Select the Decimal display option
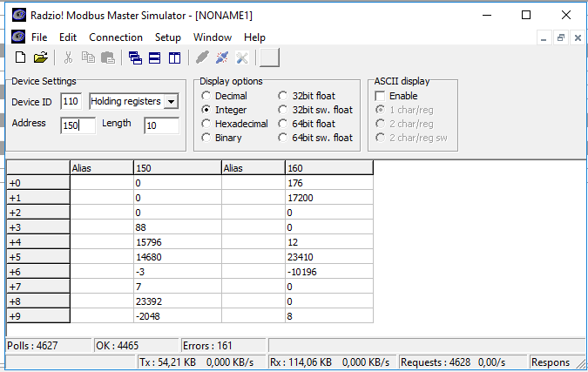588x372 pixels. coord(206,96)
